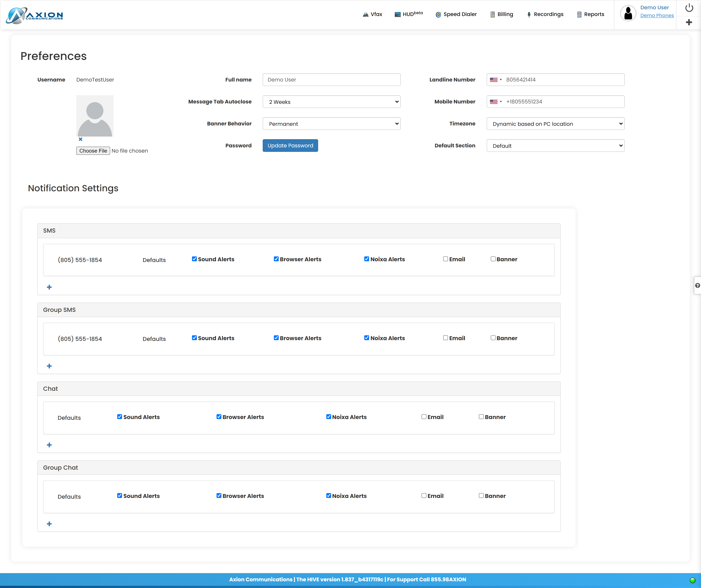Open the Recordings menu item
Image resolution: width=701 pixels, height=588 pixels.
[x=545, y=14]
